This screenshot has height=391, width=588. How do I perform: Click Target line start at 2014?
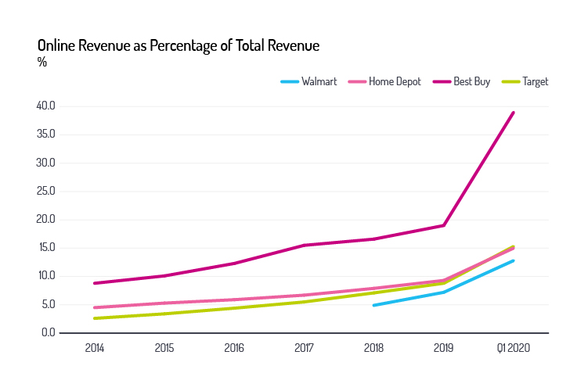click(x=95, y=318)
